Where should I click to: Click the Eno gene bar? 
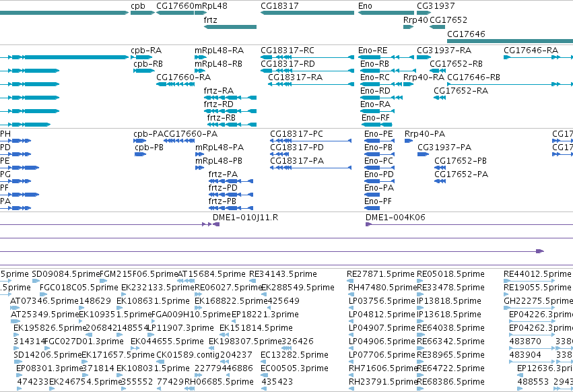pyautogui.click(x=386, y=13)
